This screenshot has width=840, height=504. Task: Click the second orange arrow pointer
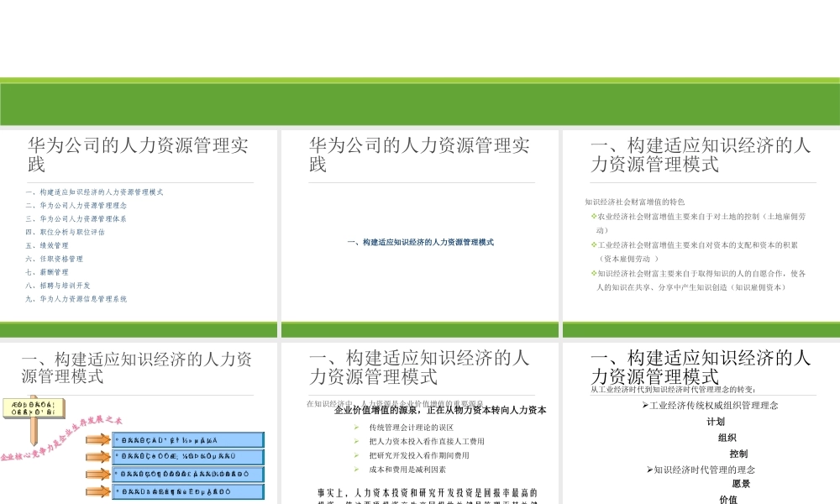click(x=97, y=457)
